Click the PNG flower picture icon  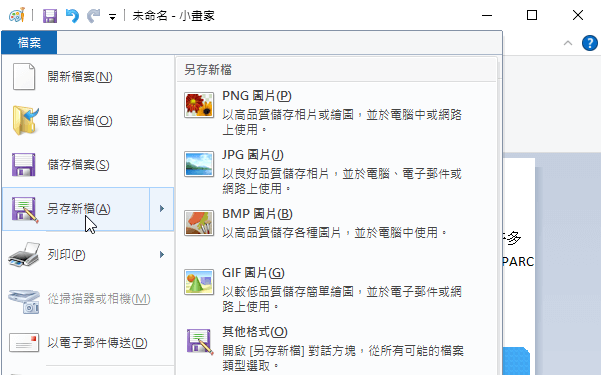198,105
